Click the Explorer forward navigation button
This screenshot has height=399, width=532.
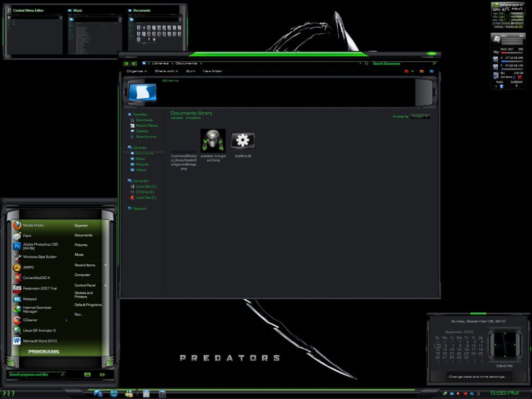tap(134, 63)
